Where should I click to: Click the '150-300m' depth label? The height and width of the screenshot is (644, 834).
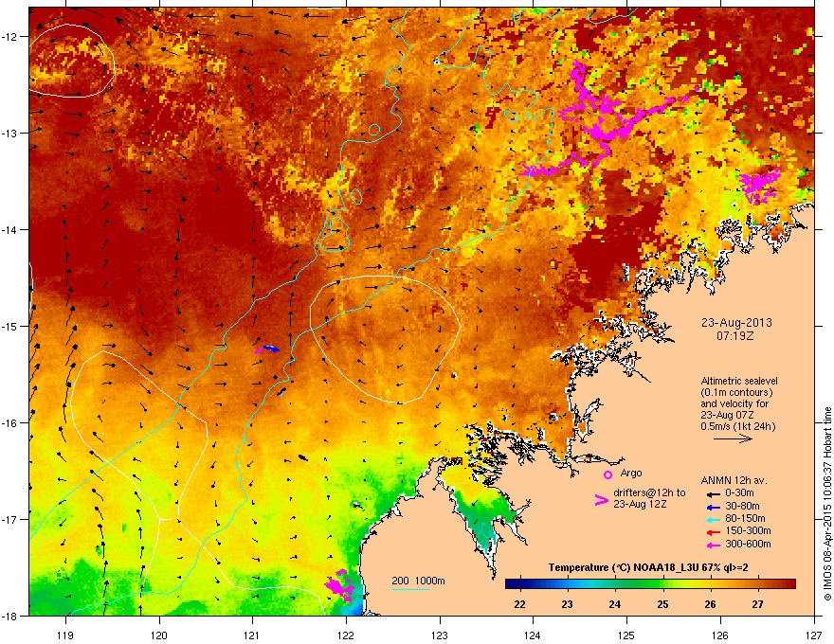tap(748, 530)
